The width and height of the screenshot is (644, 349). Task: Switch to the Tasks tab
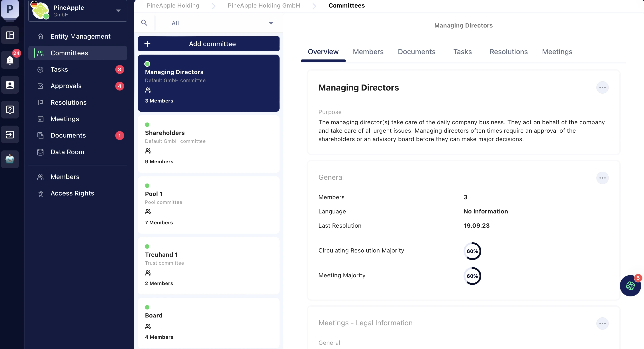coord(462,52)
